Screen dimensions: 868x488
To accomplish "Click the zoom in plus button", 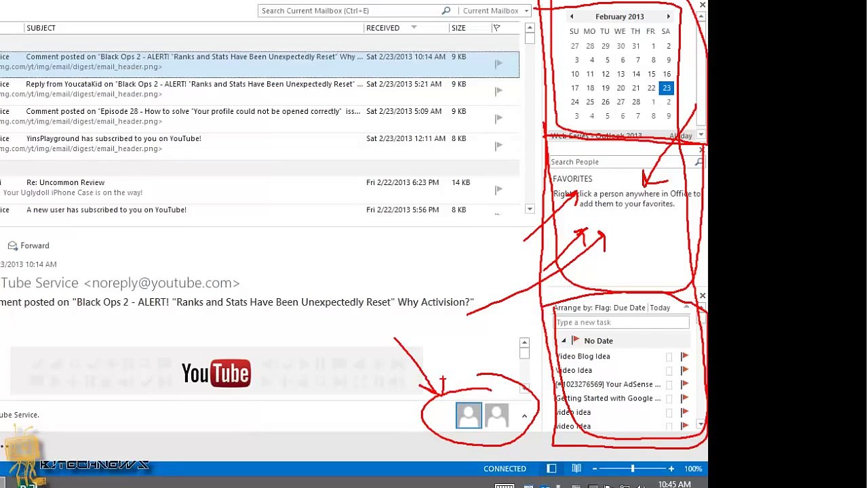I will click(x=671, y=468).
